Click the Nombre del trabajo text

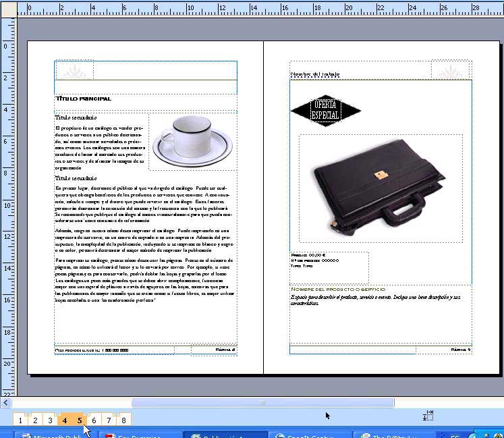pyautogui.click(x=315, y=74)
